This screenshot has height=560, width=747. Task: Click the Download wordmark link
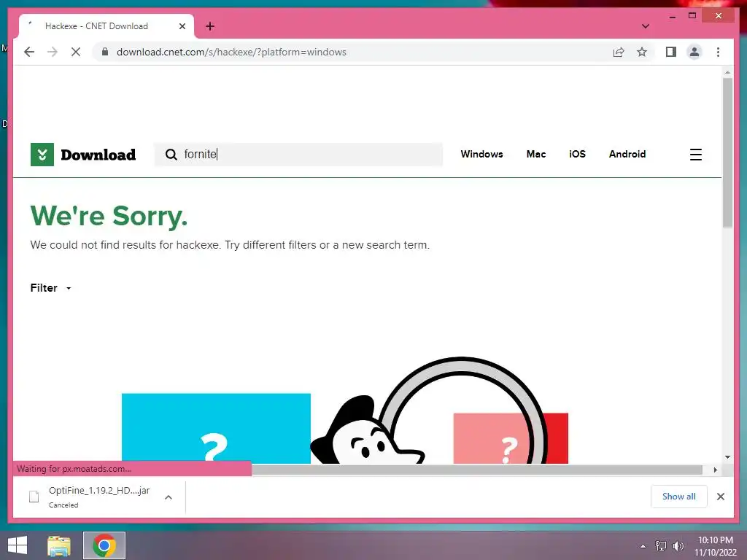pyautogui.click(x=98, y=155)
